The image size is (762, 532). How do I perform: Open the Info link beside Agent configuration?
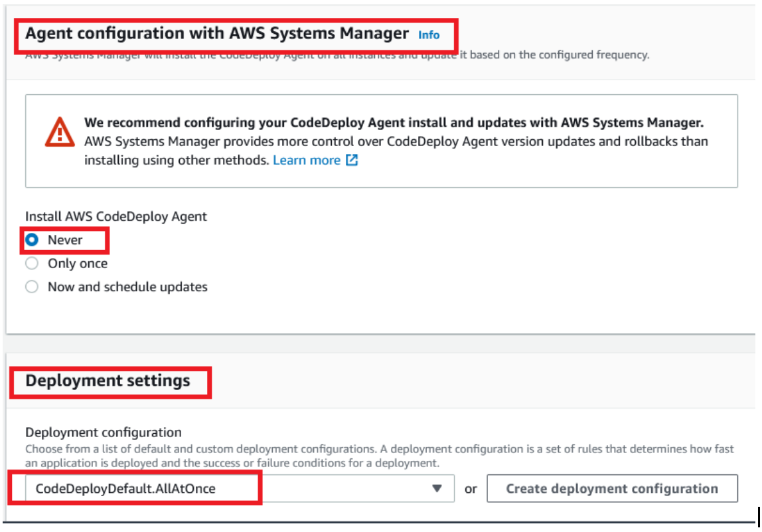[x=429, y=35]
